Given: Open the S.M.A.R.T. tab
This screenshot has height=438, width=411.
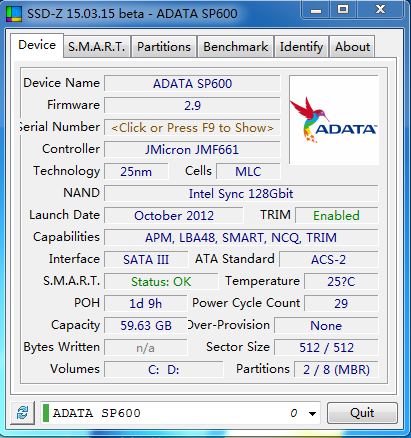Looking at the screenshot, I should coord(97,47).
